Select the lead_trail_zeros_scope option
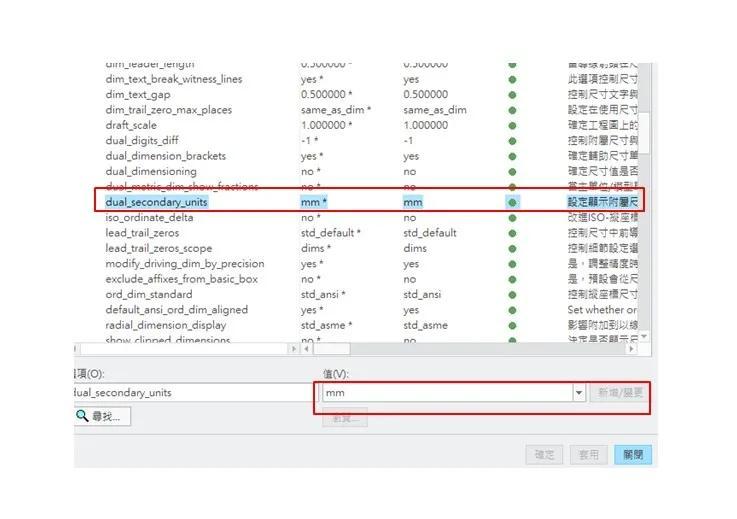Image resolution: width=737 pixels, height=519 pixels. tap(158, 248)
